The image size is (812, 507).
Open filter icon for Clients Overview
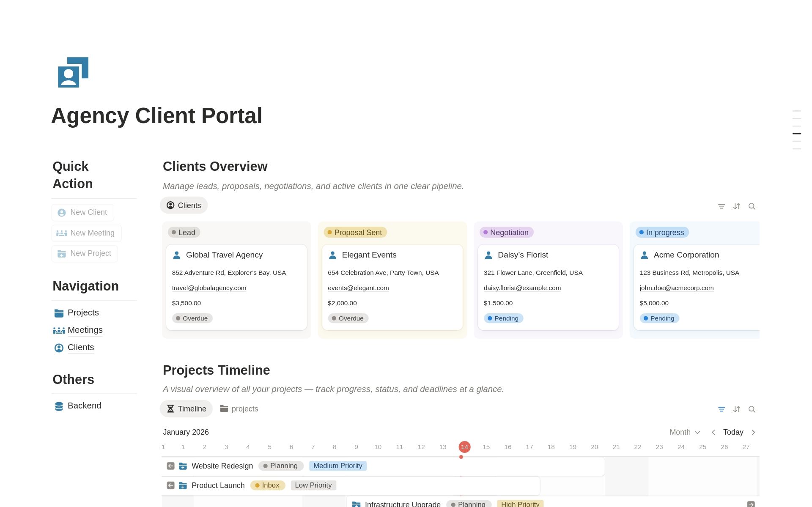[721, 206]
